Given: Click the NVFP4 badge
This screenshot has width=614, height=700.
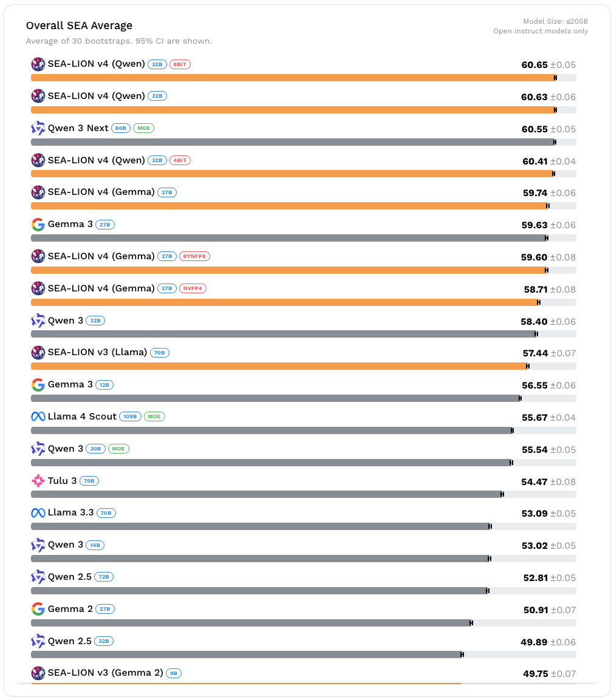Looking at the screenshot, I should (x=193, y=288).
